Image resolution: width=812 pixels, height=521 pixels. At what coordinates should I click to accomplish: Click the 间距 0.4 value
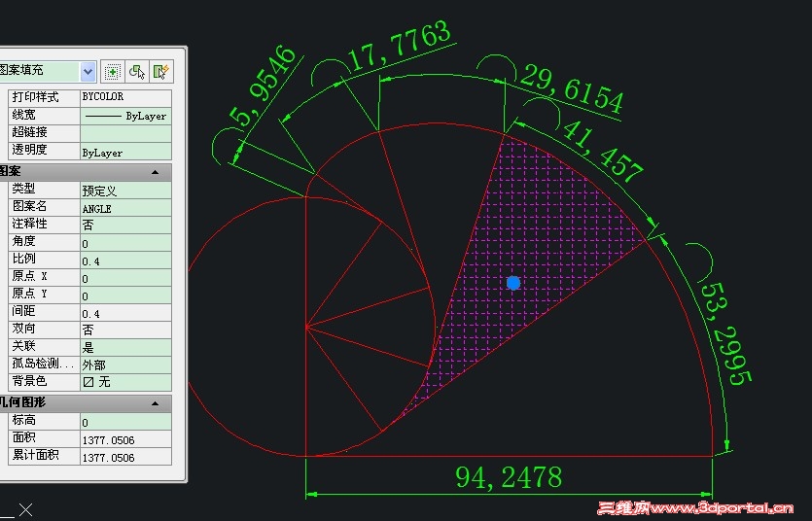click(125, 313)
